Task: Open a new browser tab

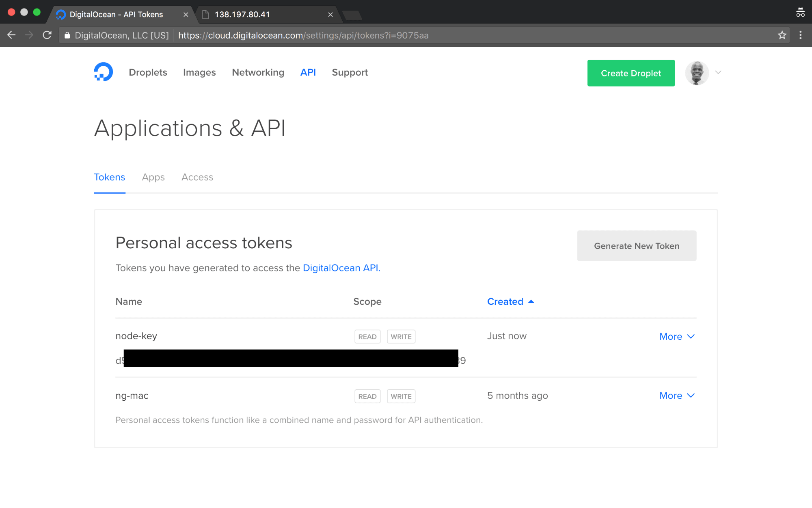Action: pyautogui.click(x=352, y=15)
